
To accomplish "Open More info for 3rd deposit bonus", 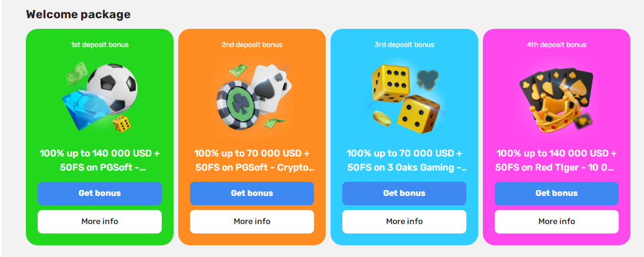I will pyautogui.click(x=404, y=221).
